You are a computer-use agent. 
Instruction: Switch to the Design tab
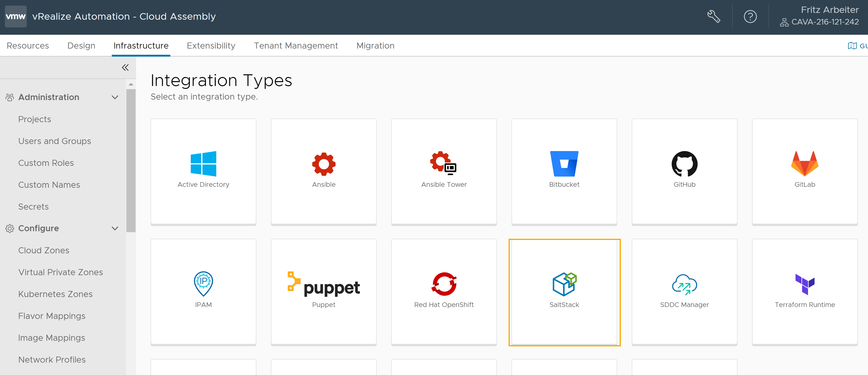[x=81, y=45]
